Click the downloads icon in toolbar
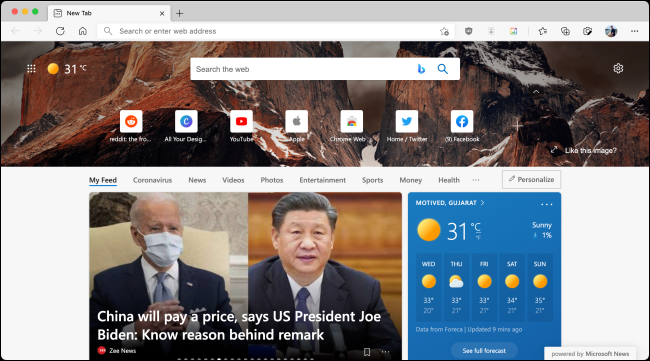The height and width of the screenshot is (361, 650). coord(491,31)
